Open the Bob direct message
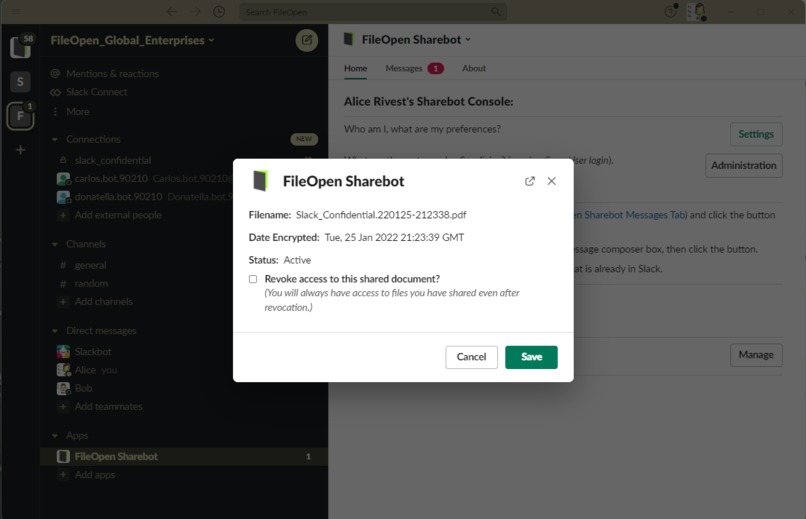The width and height of the screenshot is (806, 519). coord(83,388)
